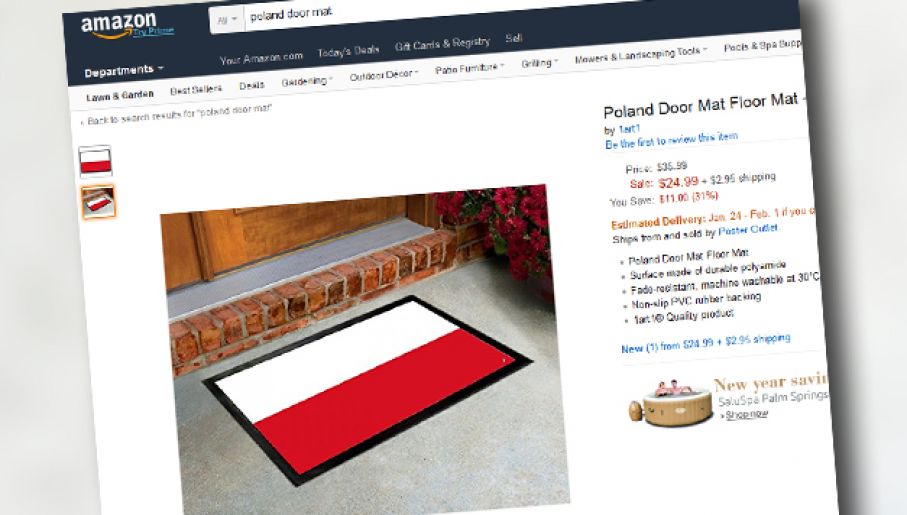Expand the All search category dropdown
This screenshot has height=515, width=907.
[227, 20]
